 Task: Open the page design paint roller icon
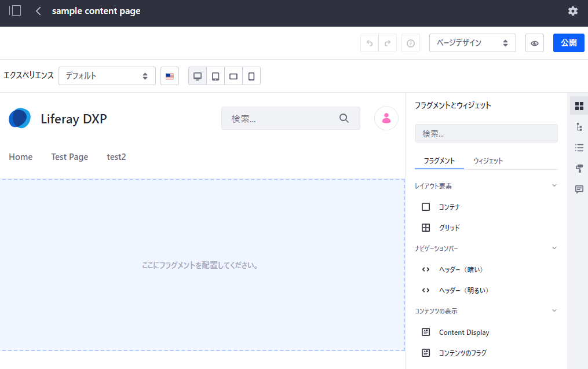pos(579,169)
